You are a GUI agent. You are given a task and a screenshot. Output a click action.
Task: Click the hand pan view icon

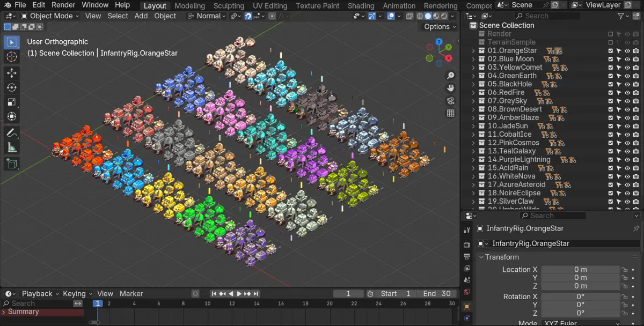click(x=450, y=88)
